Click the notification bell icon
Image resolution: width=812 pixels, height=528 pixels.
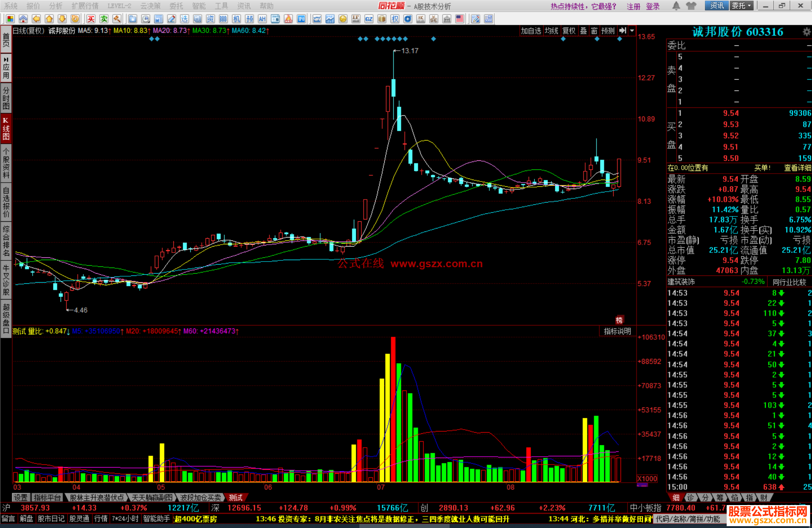(676, 6)
